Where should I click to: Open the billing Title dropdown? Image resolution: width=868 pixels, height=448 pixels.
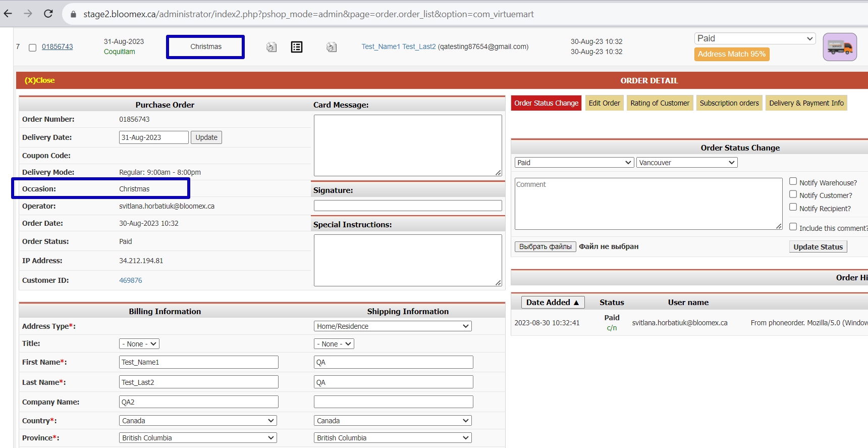139,344
